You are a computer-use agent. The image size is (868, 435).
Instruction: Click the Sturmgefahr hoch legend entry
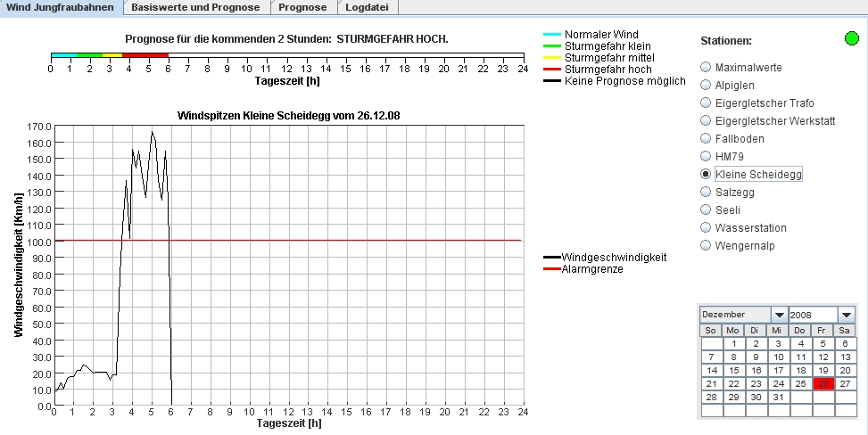(x=608, y=69)
